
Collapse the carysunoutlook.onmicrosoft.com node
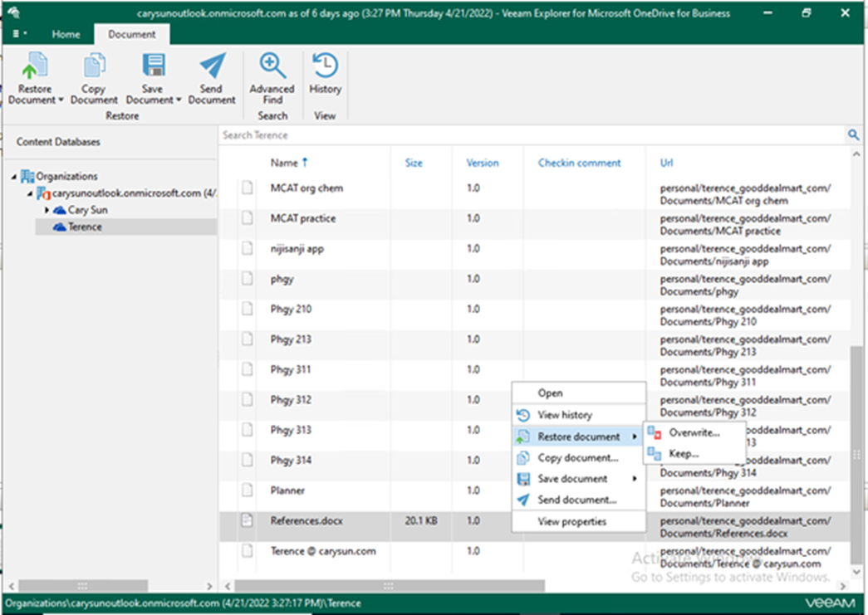[30, 193]
